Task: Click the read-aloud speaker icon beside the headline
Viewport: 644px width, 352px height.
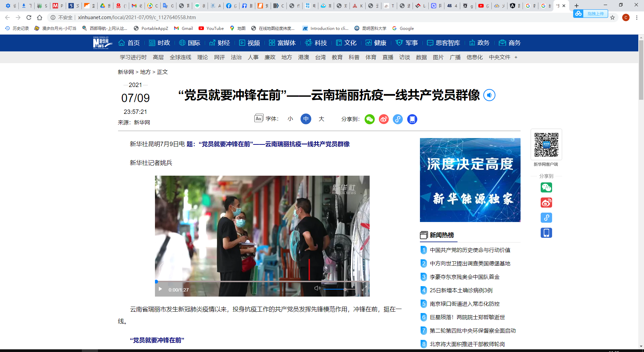Action: tap(489, 95)
